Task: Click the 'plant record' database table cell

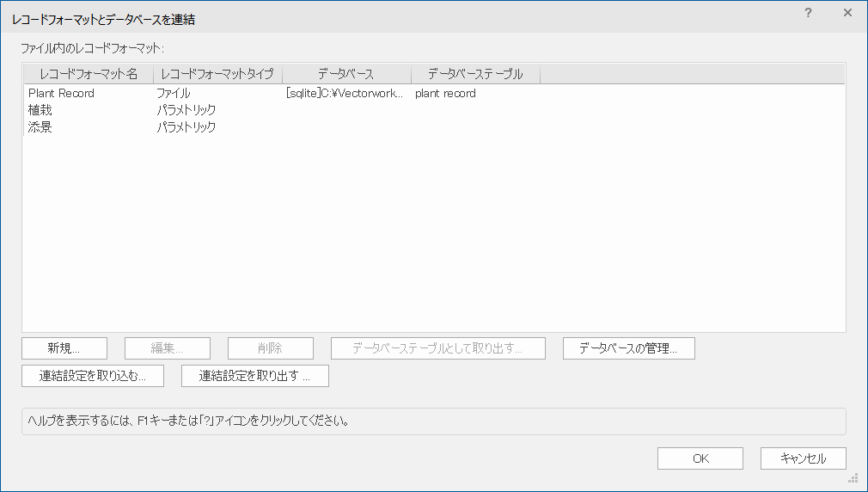Action: [x=445, y=93]
